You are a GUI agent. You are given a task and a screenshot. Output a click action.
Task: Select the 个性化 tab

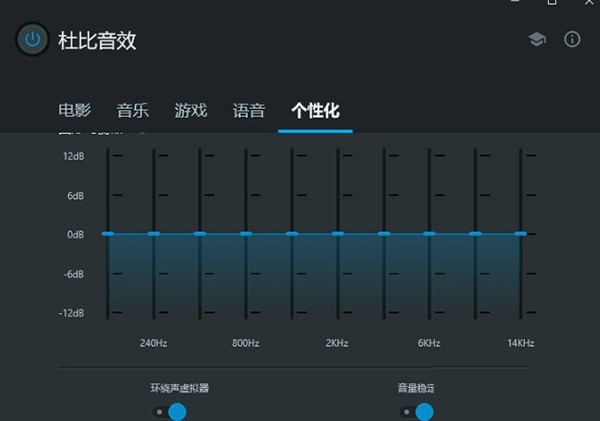(x=315, y=110)
